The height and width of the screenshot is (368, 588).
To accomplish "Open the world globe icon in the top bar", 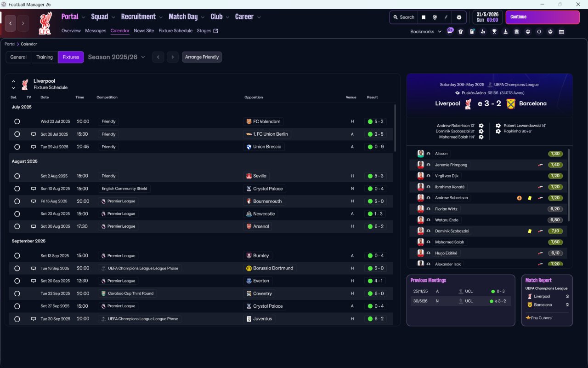I will click(435, 17).
